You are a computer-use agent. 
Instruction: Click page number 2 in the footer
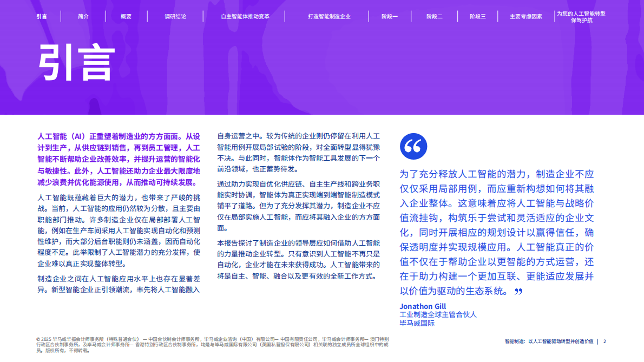pos(604,341)
